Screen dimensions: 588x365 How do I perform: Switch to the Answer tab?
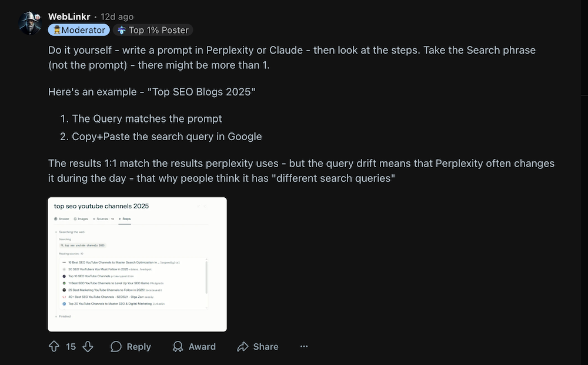coord(62,219)
